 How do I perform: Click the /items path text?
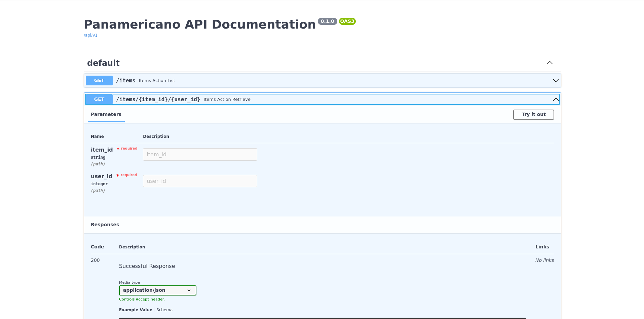126,81
